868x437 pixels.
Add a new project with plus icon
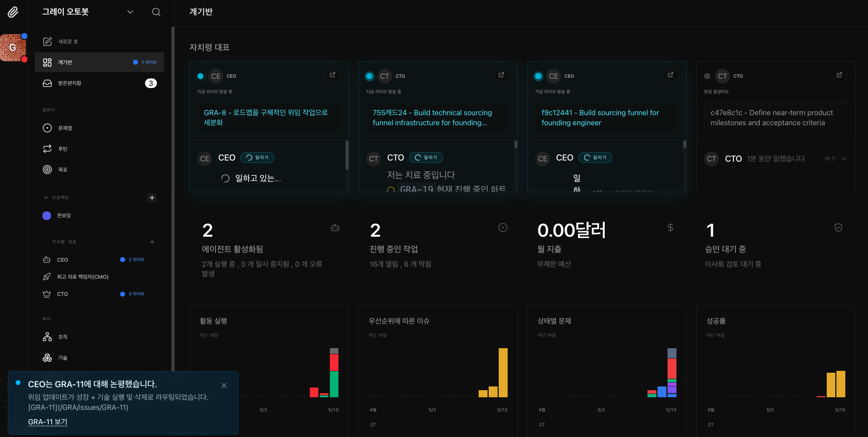coord(152,197)
